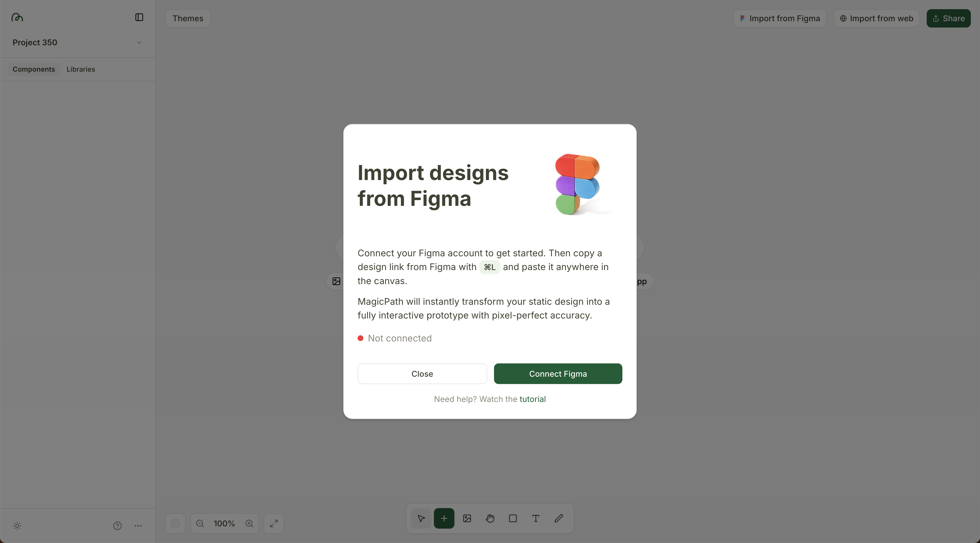Click the Connect Figma button
This screenshot has height=543, width=980.
click(558, 373)
